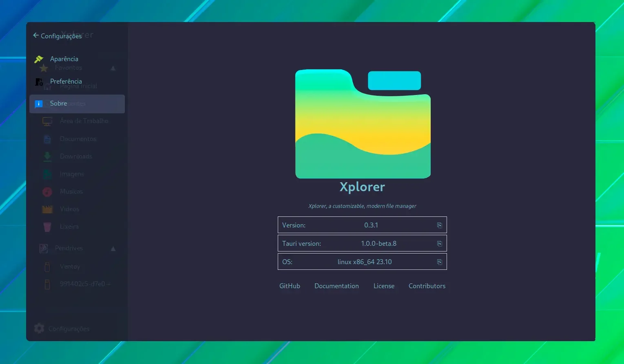Screen dimensions: 624x364
Task: Open the Documentation link
Action: click(336, 286)
